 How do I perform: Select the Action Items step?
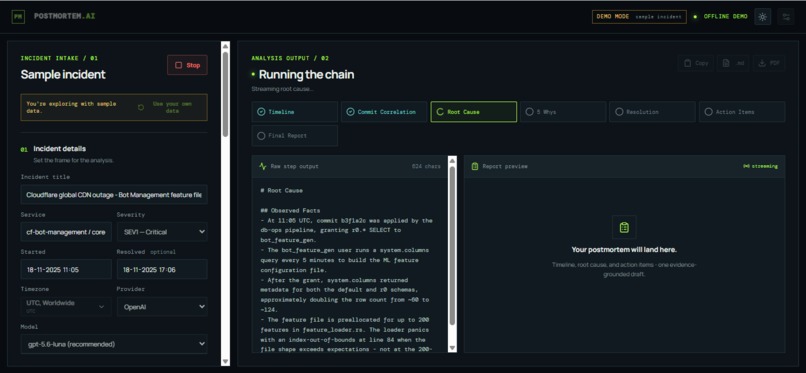(x=742, y=111)
